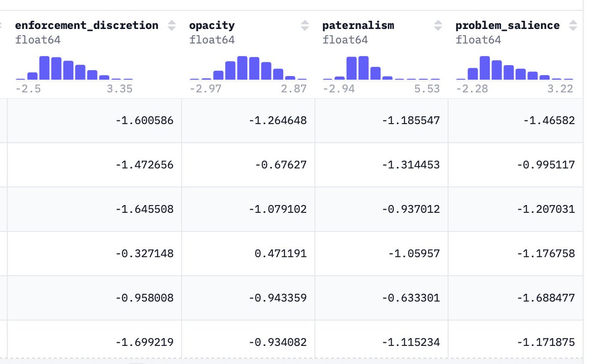Screen dimensions: 589x364
Task: Click the paternalism histogram chart
Action: (x=381, y=68)
